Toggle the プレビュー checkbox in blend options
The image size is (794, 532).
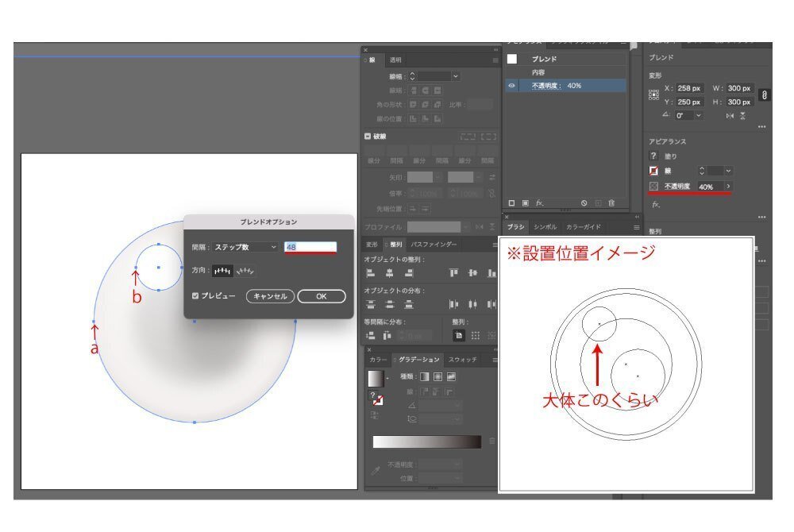tap(195, 295)
